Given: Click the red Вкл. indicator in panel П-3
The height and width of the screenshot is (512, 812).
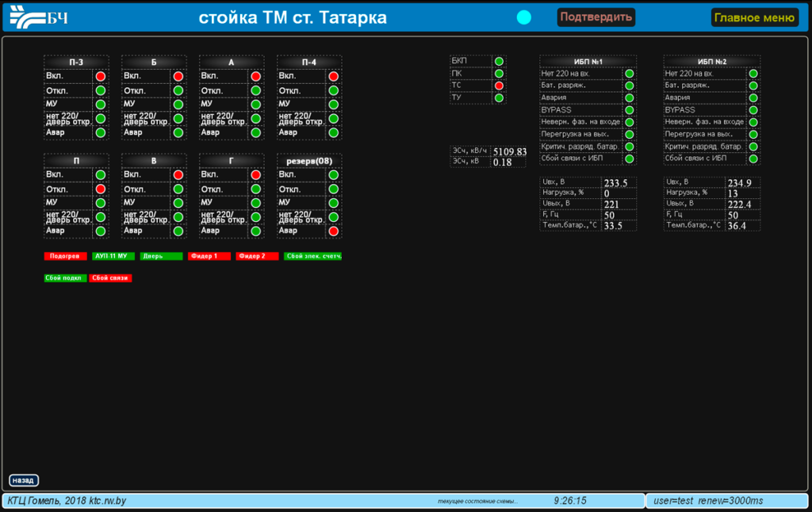Looking at the screenshot, I should (x=101, y=77).
